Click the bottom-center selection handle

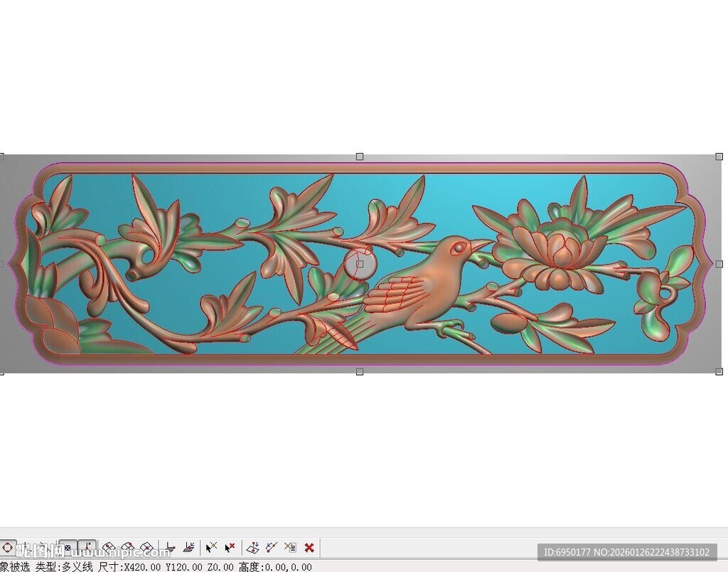pyautogui.click(x=359, y=371)
